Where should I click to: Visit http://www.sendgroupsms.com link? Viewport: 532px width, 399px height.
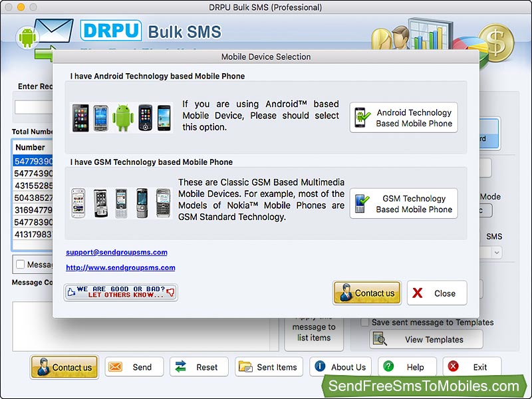point(120,267)
